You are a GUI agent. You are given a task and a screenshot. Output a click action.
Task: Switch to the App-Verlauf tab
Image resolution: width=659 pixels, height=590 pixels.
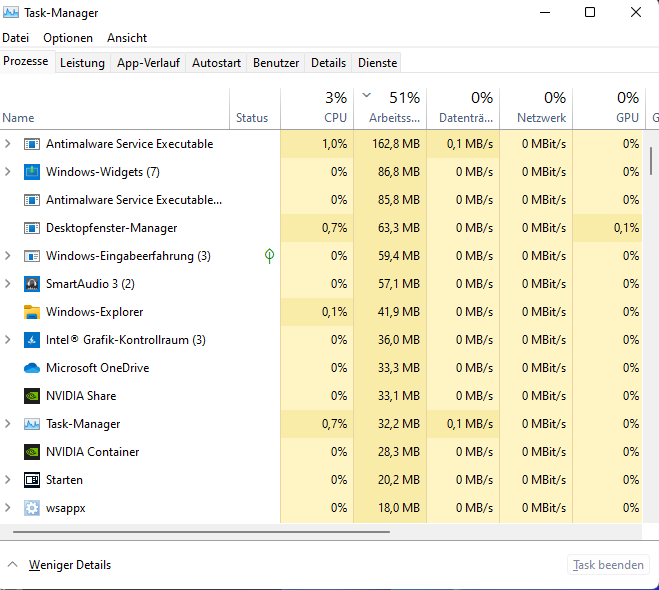coord(148,63)
